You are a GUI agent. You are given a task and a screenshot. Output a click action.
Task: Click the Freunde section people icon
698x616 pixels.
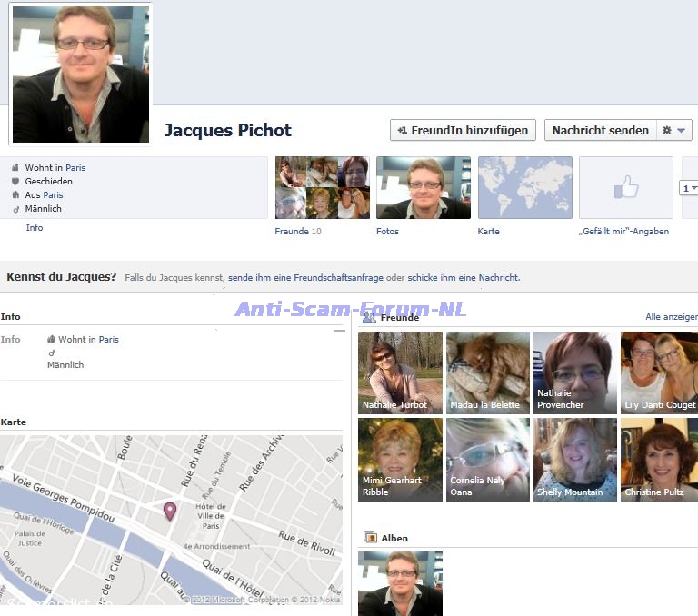pos(369,317)
